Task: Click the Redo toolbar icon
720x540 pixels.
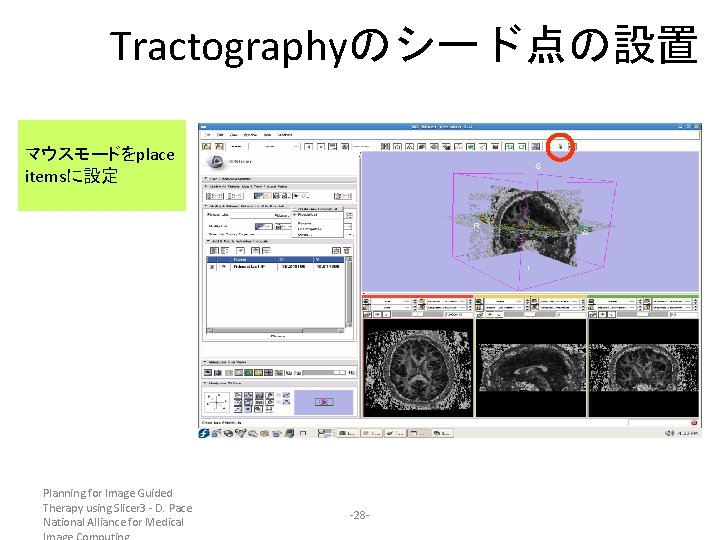Action: tap(522, 146)
